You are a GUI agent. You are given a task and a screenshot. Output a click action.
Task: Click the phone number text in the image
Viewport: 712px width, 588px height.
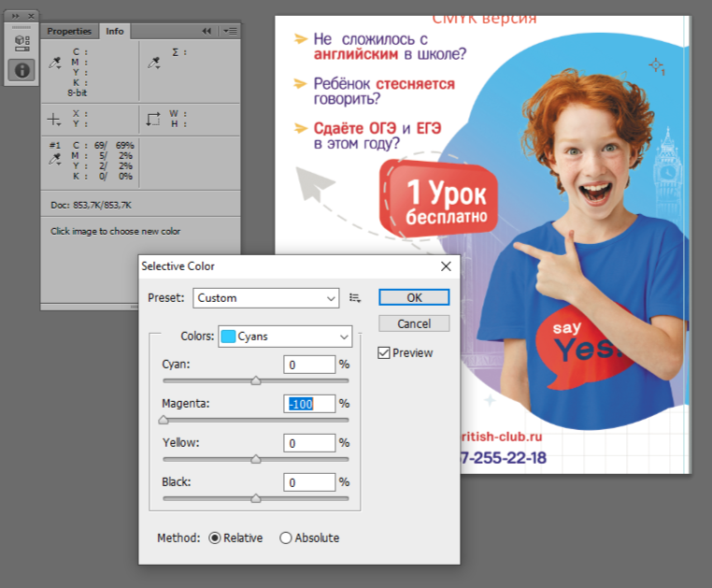pos(503,457)
